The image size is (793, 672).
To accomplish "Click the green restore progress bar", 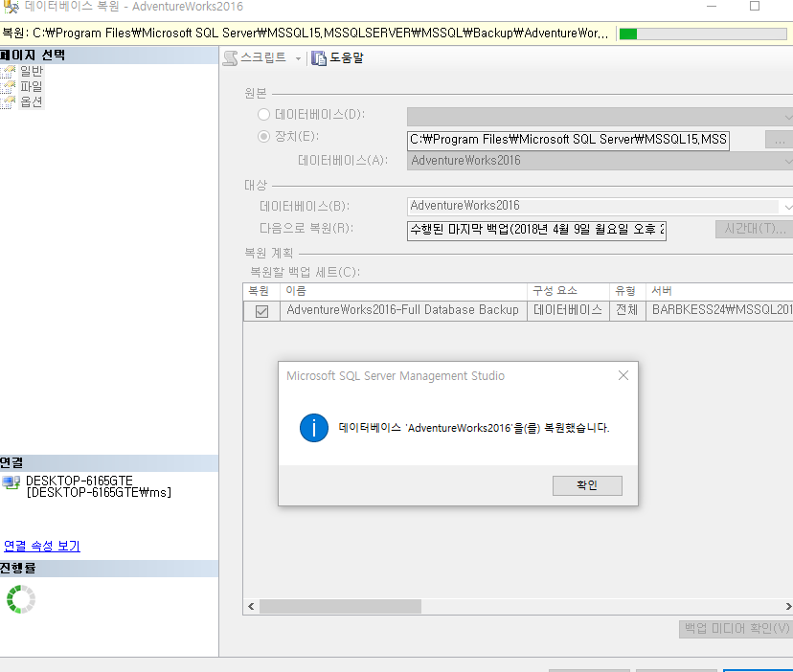I will (x=703, y=34).
